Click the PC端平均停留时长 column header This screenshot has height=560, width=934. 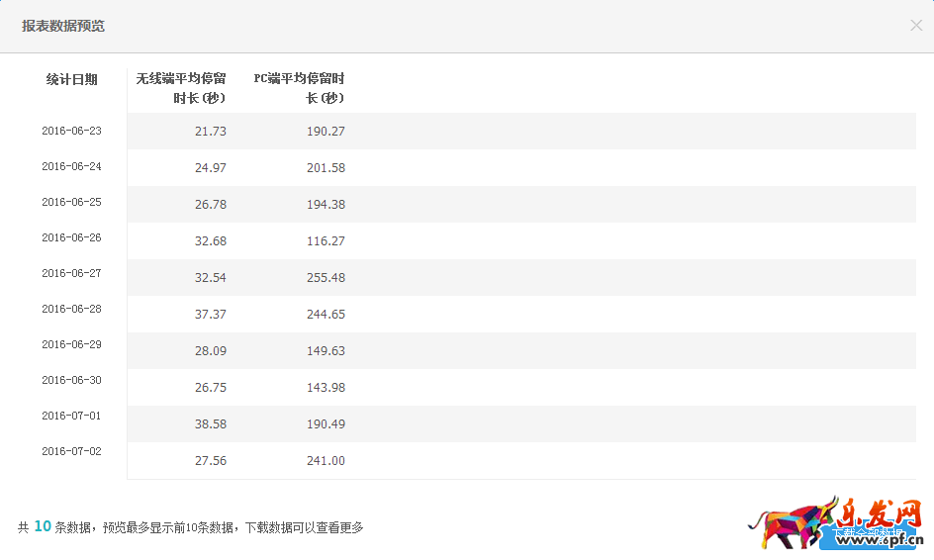299,88
